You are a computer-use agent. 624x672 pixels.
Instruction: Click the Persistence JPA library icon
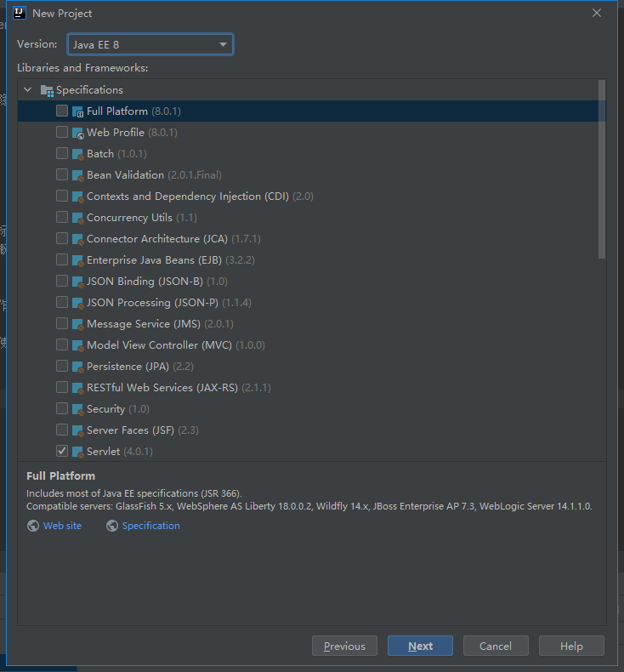click(x=77, y=367)
